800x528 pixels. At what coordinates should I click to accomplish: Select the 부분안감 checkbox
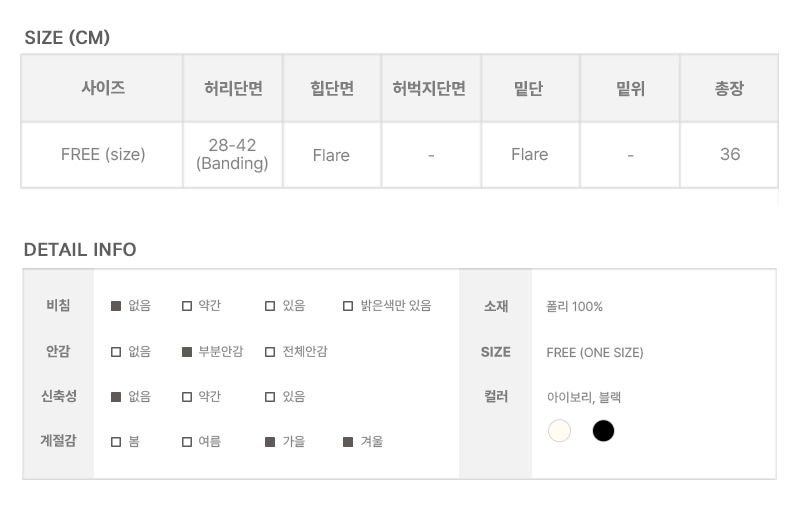click(x=187, y=352)
